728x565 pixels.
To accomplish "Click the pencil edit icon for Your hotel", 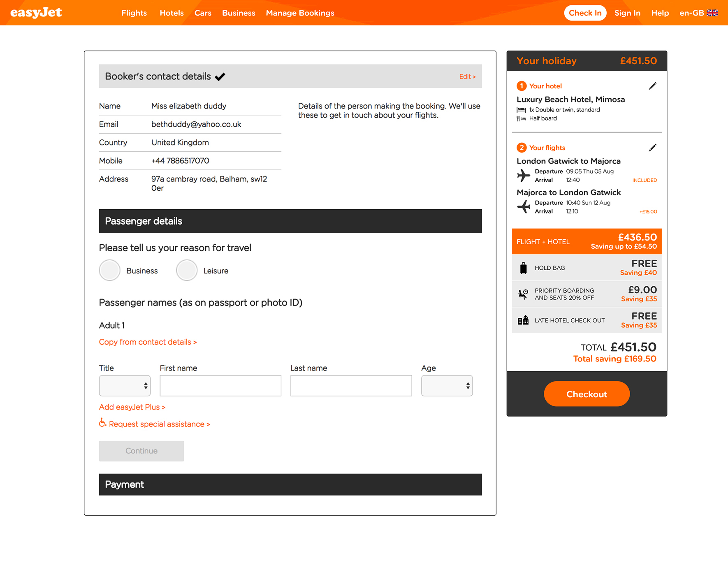I will coord(652,86).
